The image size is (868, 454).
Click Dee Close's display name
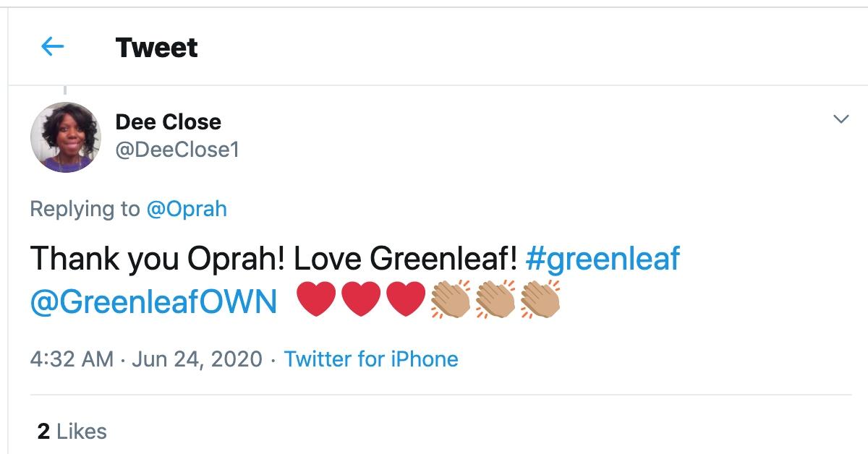click(168, 121)
